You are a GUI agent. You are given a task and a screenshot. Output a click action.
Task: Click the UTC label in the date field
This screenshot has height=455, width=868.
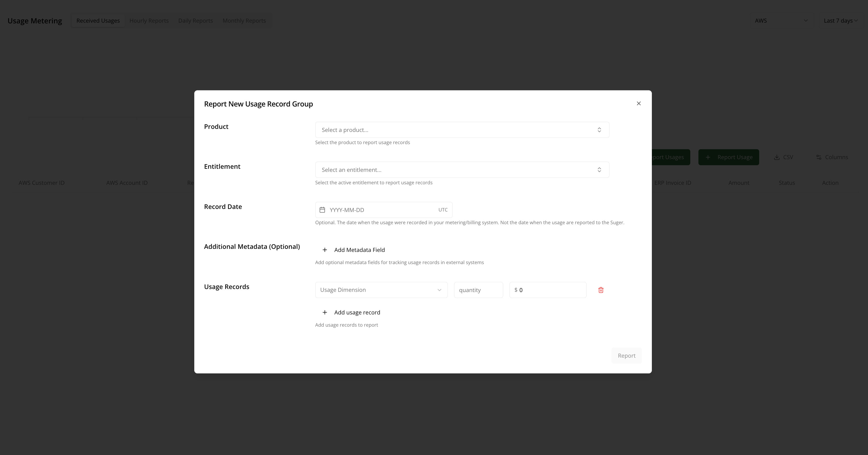tap(443, 210)
